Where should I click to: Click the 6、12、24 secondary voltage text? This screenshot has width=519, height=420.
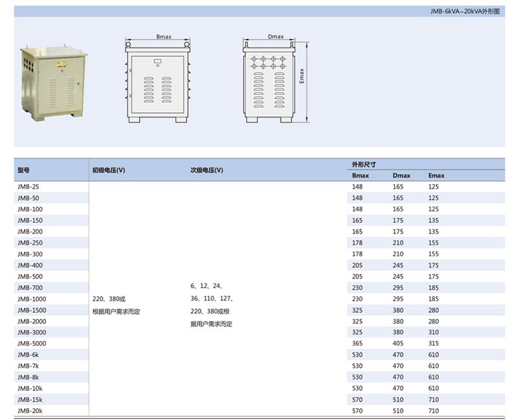tap(207, 287)
